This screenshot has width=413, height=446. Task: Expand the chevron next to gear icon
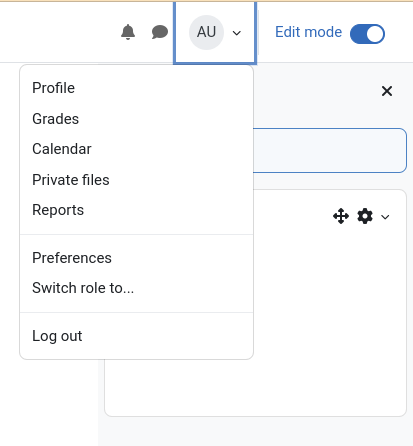(x=385, y=217)
